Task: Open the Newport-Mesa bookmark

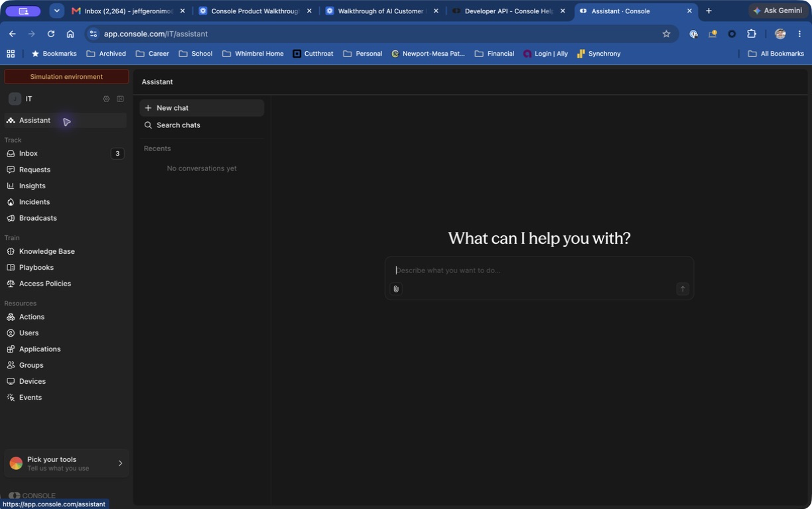Action: click(x=428, y=54)
